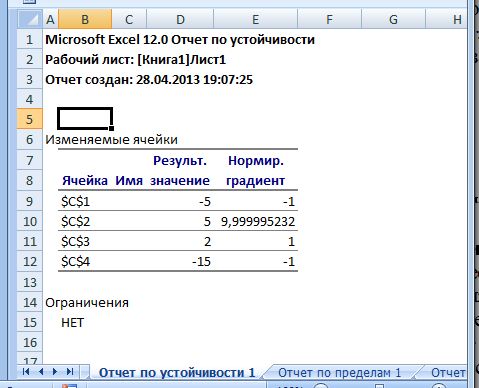The width and height of the screenshot is (479, 388).
Task: Select row 14 header
Action: 30,302
